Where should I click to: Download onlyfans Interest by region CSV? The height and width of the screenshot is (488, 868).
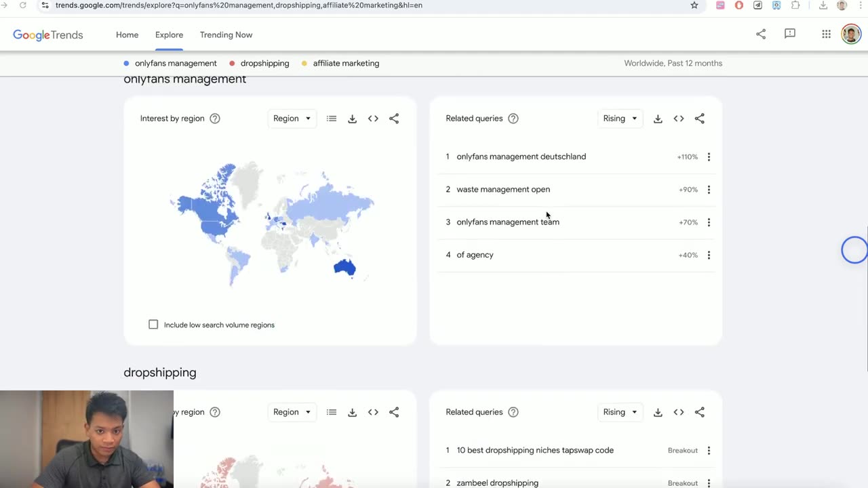coord(352,119)
